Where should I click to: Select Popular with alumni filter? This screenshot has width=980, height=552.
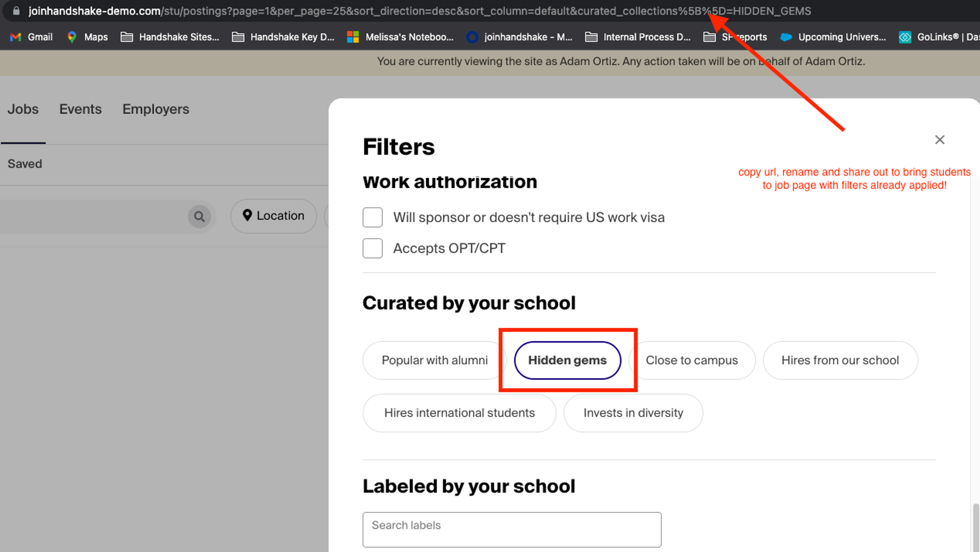pyautogui.click(x=434, y=360)
